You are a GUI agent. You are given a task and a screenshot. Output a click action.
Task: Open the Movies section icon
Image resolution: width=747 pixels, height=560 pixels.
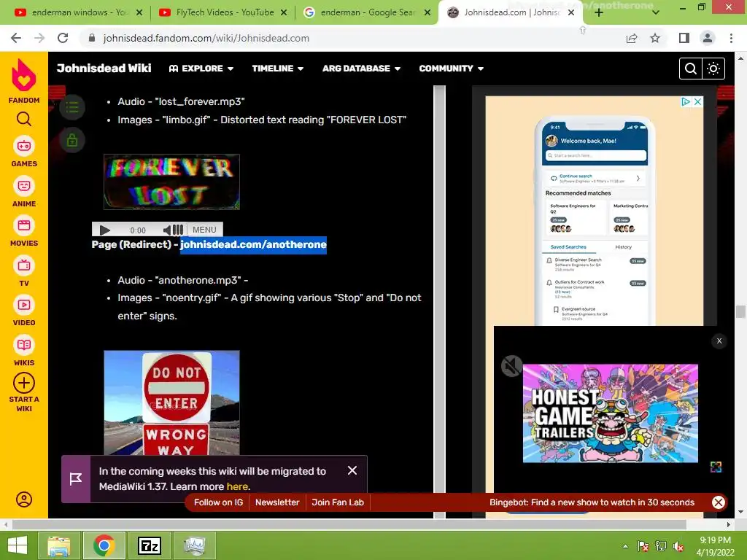click(24, 225)
